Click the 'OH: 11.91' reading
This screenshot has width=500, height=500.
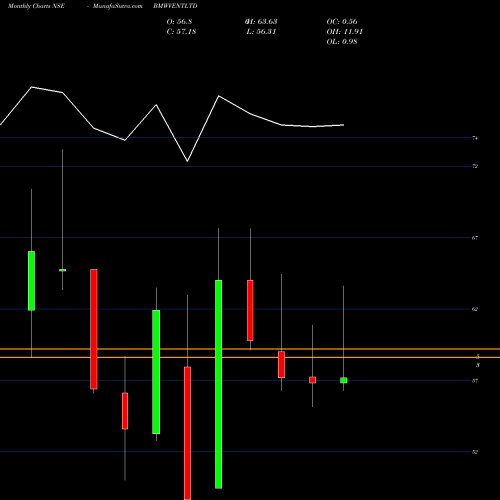[x=345, y=32]
